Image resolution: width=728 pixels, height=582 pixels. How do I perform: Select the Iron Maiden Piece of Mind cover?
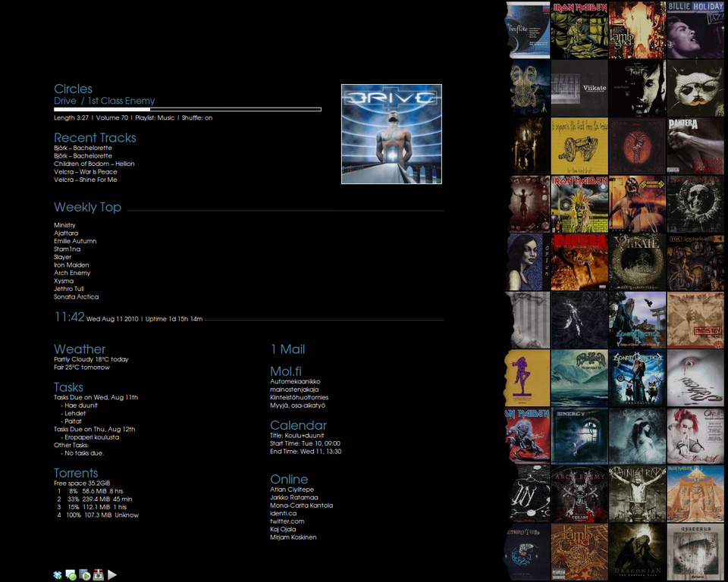(x=579, y=30)
